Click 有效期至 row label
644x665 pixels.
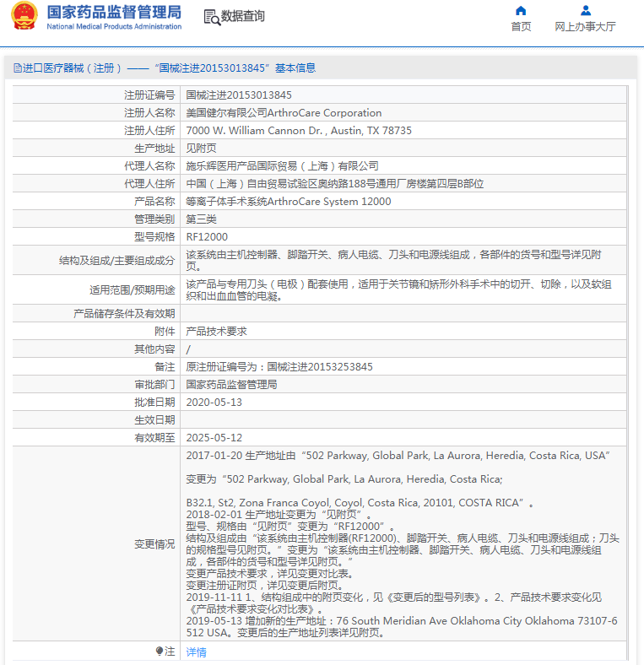[x=154, y=438]
